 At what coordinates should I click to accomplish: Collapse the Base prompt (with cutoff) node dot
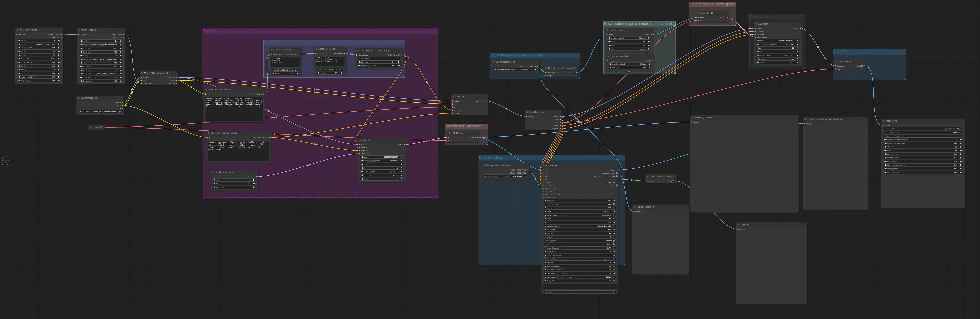[207, 90]
